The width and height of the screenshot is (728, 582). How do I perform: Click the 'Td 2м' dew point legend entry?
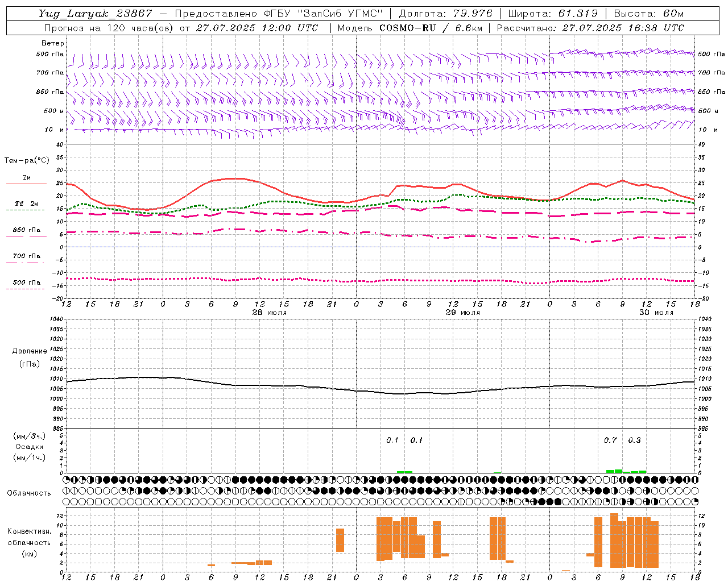[x=27, y=203]
